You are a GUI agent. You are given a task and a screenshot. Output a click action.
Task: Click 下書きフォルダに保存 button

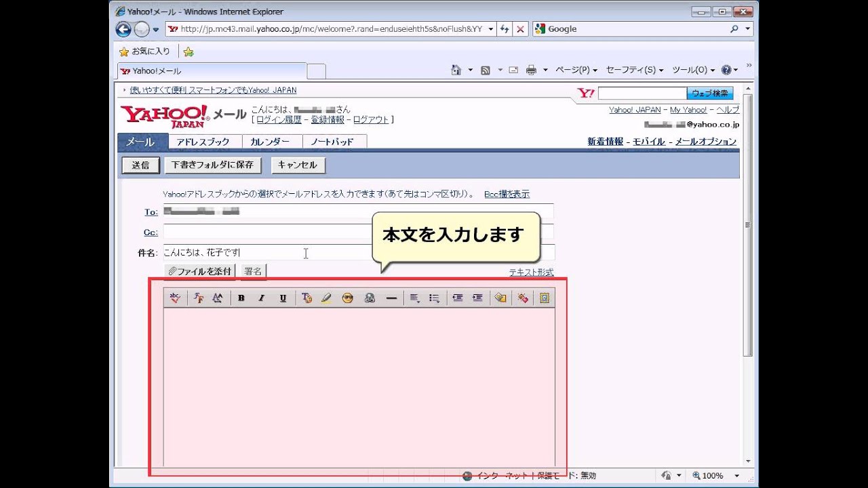213,165
